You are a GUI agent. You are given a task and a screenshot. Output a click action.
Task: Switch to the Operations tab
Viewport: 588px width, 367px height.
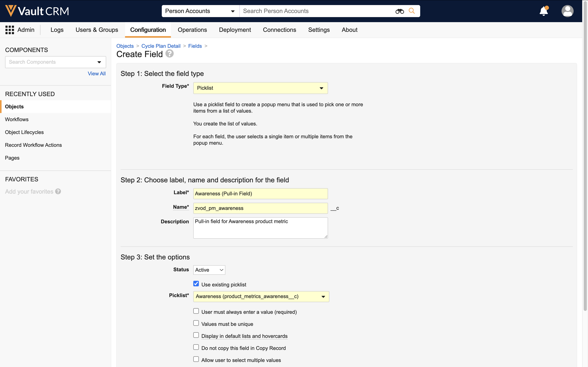point(192,30)
